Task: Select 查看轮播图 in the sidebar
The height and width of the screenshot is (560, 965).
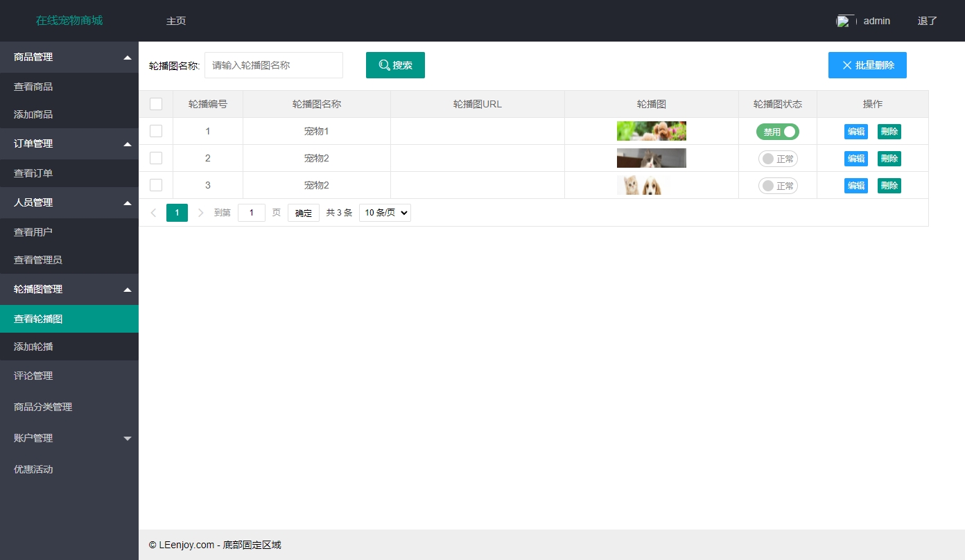Action: pyautogui.click(x=69, y=319)
